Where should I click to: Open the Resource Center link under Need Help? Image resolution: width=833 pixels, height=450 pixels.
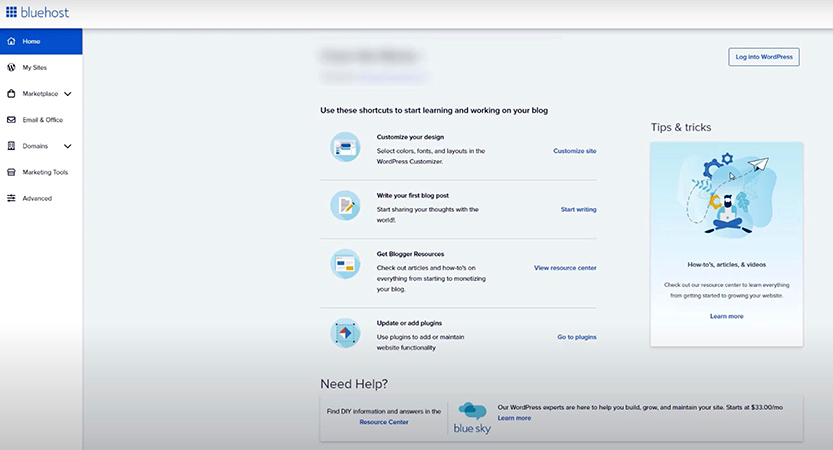pyautogui.click(x=384, y=422)
